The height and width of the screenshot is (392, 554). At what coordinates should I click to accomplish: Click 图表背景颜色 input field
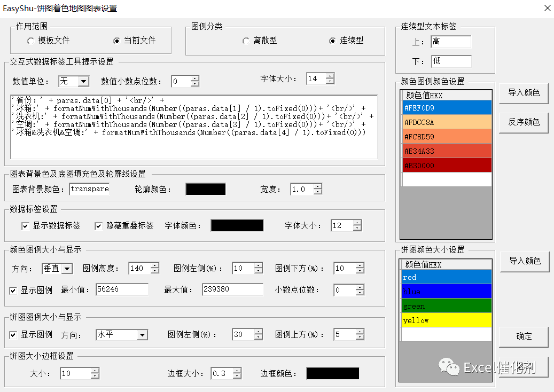coord(89,189)
